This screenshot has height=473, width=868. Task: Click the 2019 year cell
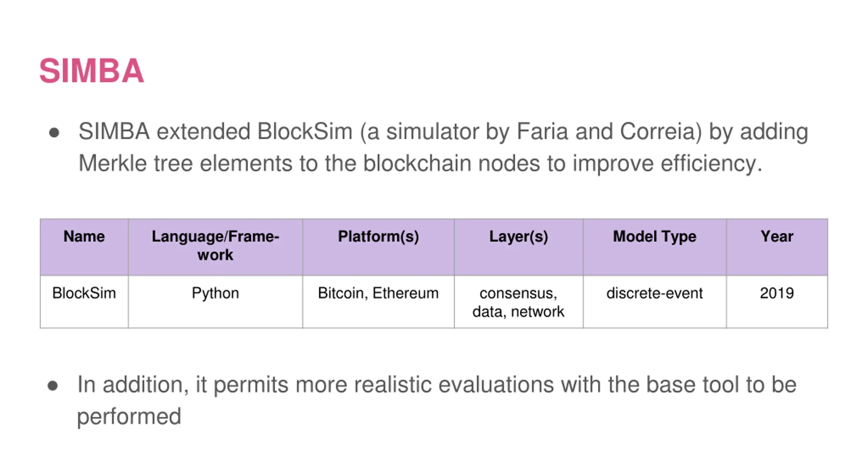click(777, 302)
